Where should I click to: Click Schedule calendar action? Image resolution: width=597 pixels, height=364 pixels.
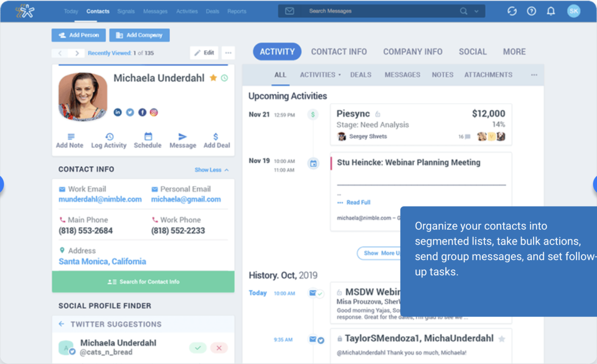[148, 141]
